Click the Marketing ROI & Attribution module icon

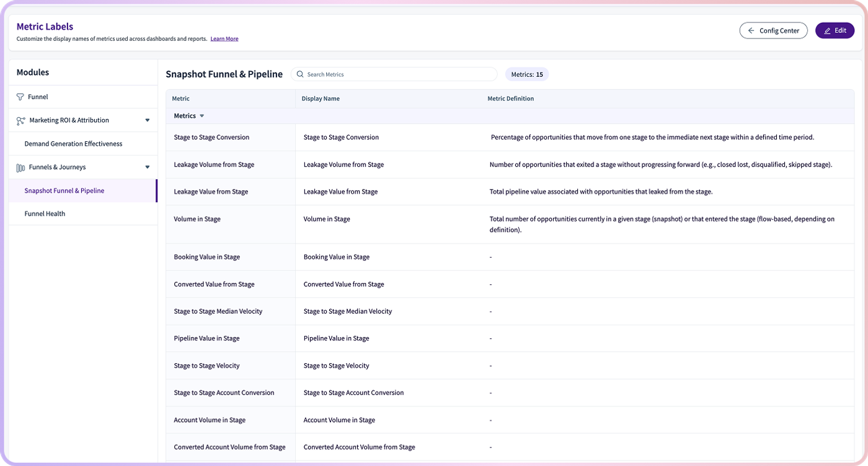click(x=21, y=120)
